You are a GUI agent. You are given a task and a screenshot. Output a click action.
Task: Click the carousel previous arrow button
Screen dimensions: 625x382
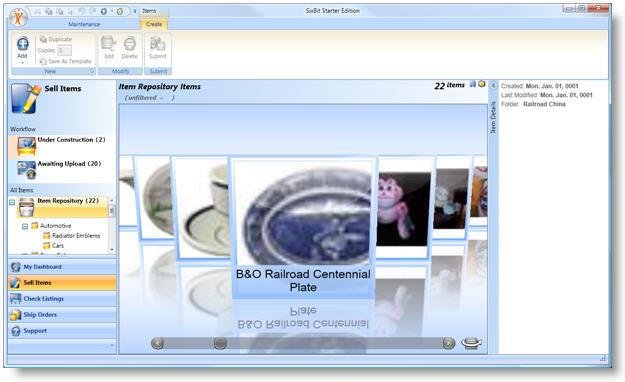point(157,343)
